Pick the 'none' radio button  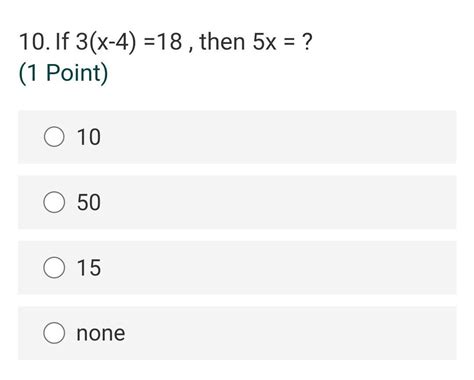pyautogui.click(x=54, y=333)
